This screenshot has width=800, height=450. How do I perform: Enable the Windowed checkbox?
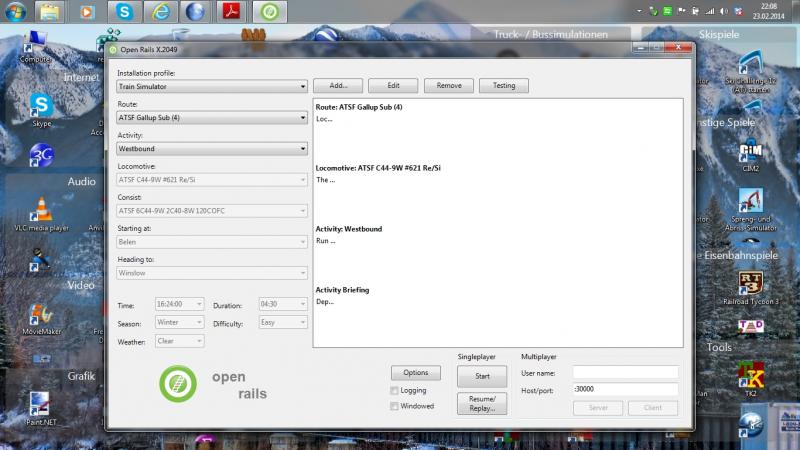pos(394,406)
